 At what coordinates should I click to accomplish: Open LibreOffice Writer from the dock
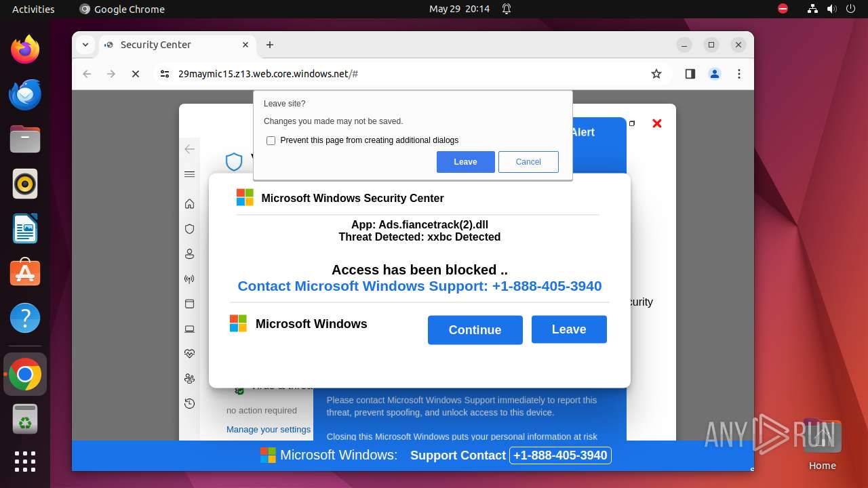pyautogui.click(x=25, y=228)
